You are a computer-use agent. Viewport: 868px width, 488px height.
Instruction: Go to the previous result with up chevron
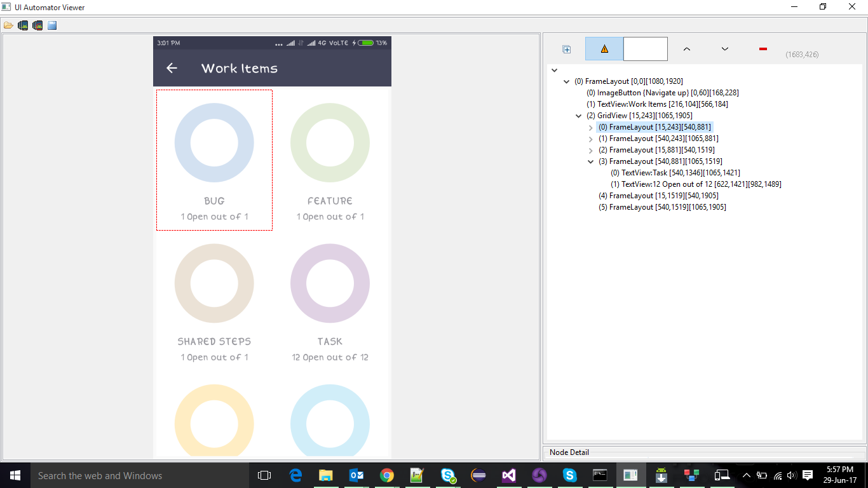pyautogui.click(x=687, y=49)
